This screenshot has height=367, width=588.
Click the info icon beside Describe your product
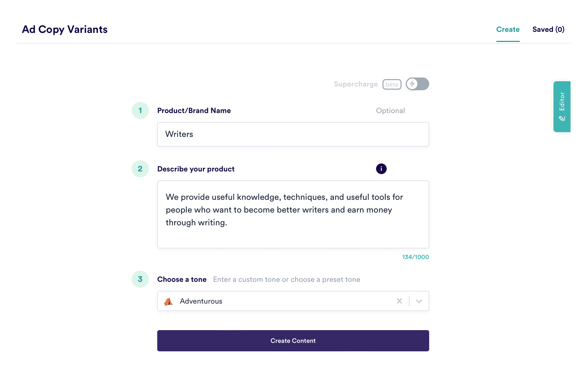click(x=381, y=169)
